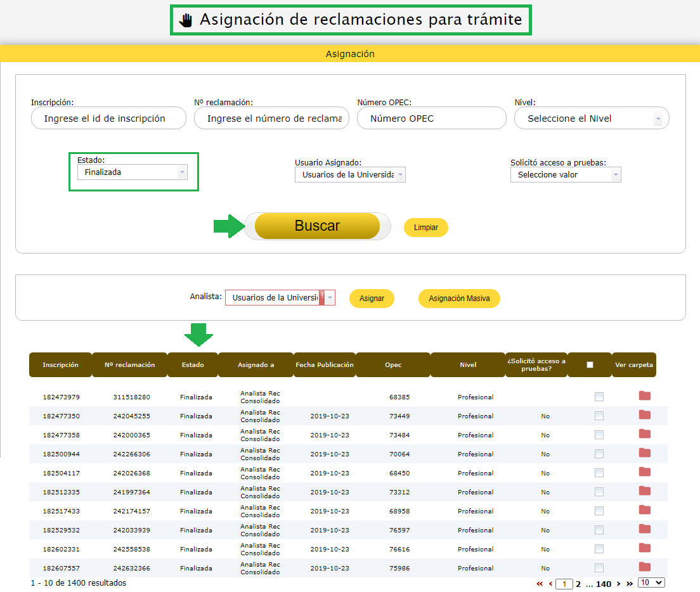
Task: Open the Analista users dropdown
Action: click(280, 298)
